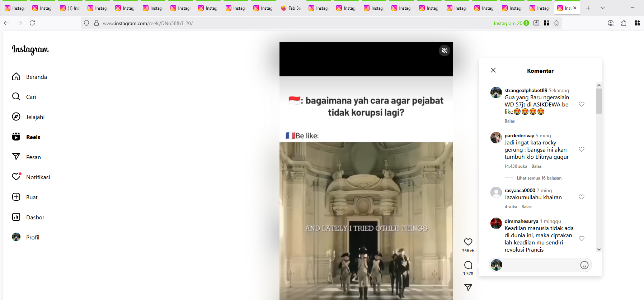Open dimmahesurya's profile via username
This screenshot has width=644, height=300.
(521, 221)
